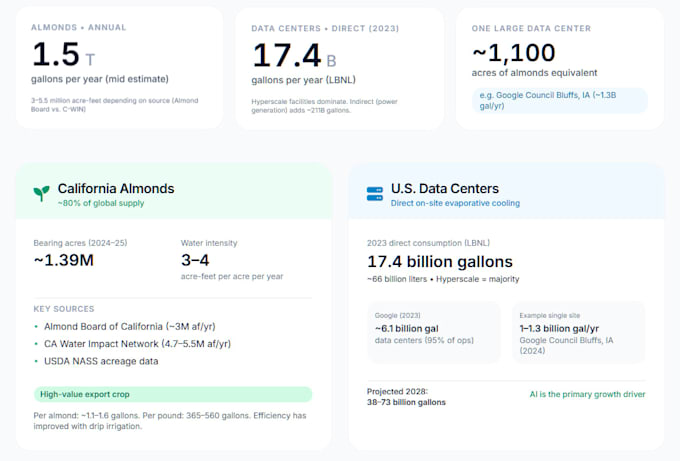Click the ~1.39M bearing acres value
This screenshot has height=461, width=680.
pos(63,260)
